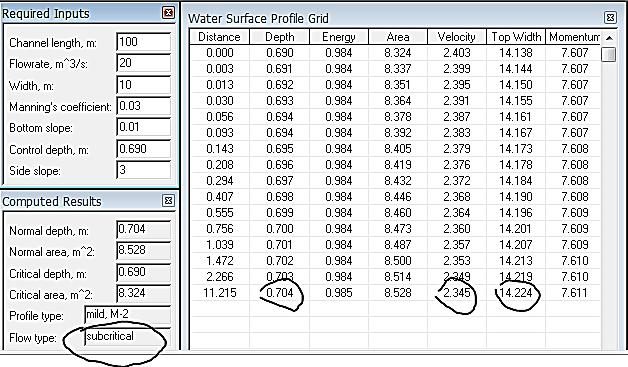Select Depth cell 0.690 in first row

point(280,53)
